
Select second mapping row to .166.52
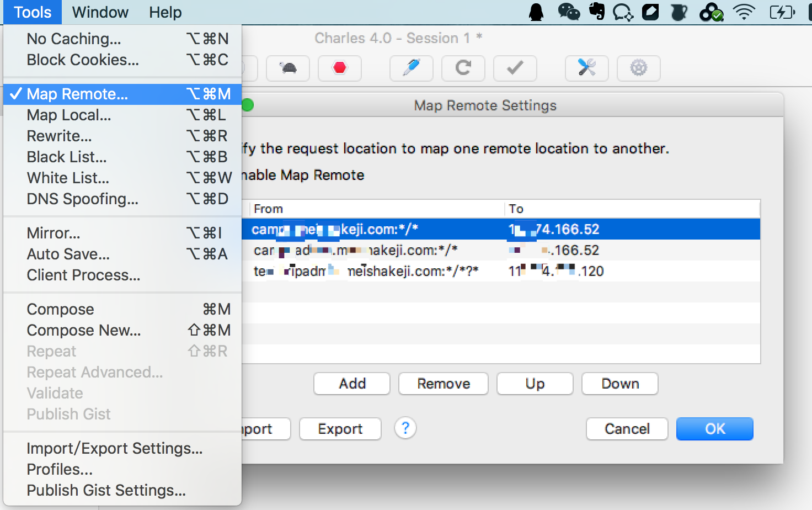pyautogui.click(x=501, y=250)
